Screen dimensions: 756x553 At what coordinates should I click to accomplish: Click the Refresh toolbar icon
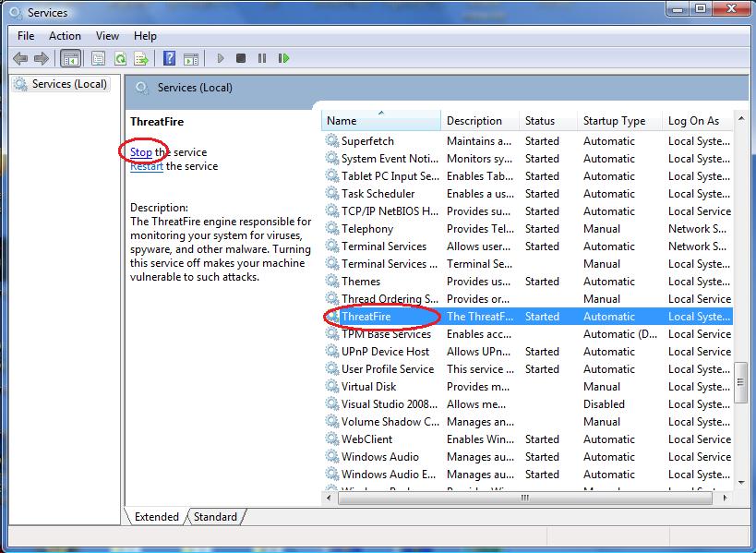120,58
